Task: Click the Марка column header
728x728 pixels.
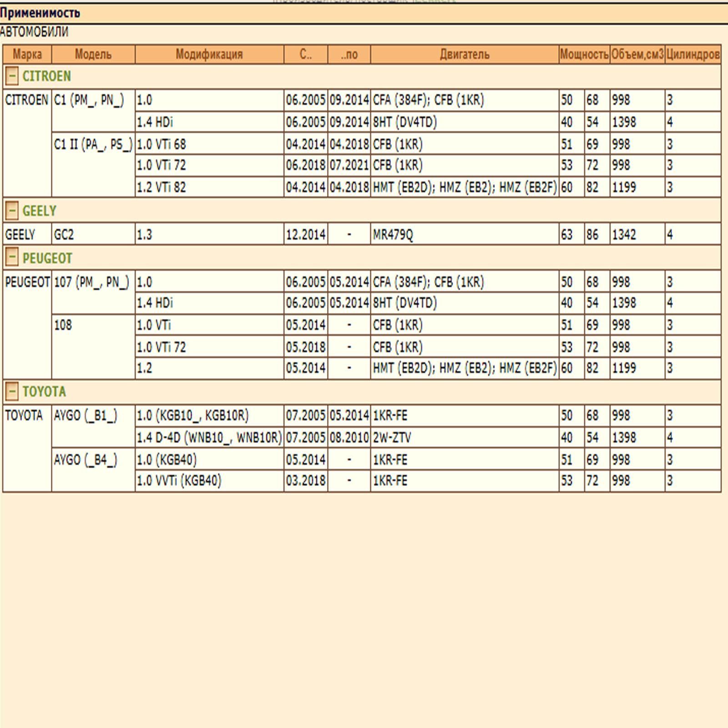Action: point(27,55)
